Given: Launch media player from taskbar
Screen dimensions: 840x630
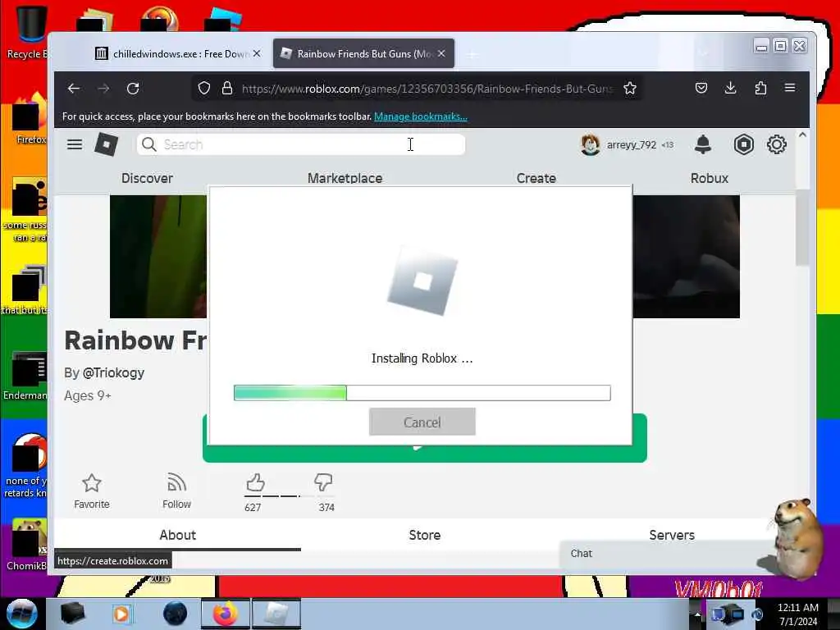Looking at the screenshot, I should click(121, 614).
